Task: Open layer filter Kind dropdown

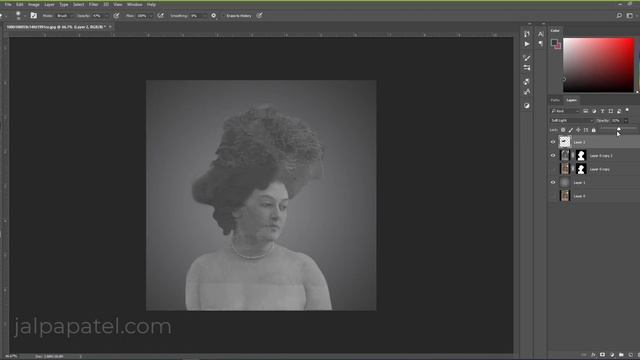Action: pyautogui.click(x=565, y=111)
